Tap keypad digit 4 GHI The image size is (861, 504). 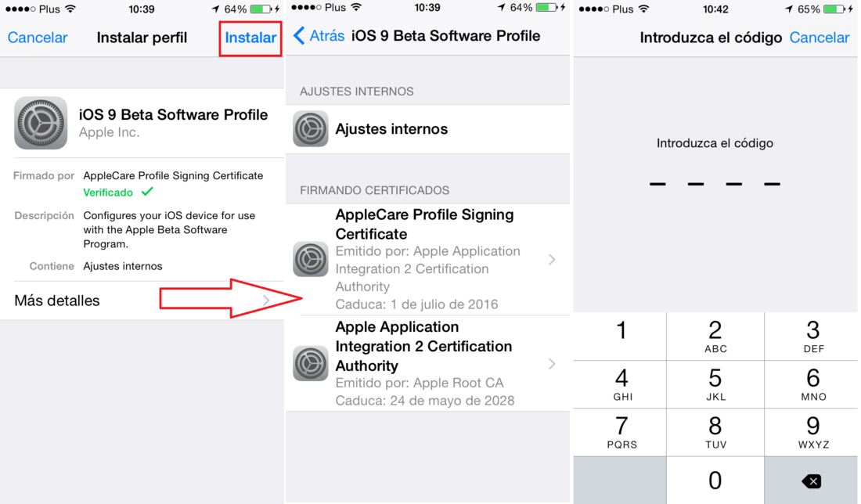[620, 384]
